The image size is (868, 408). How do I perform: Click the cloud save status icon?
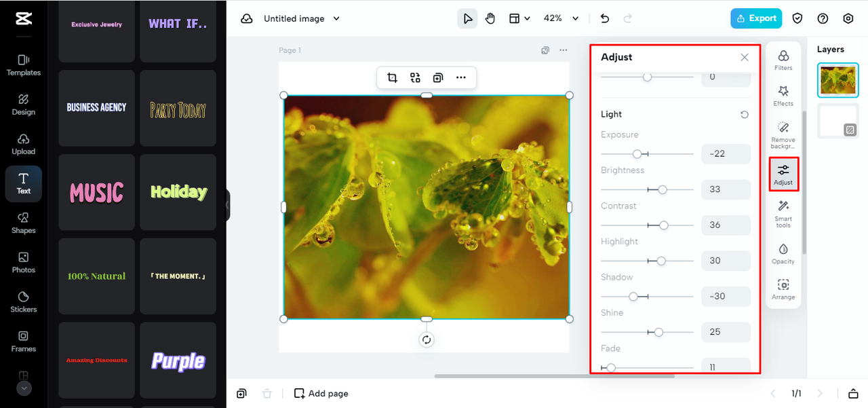coord(247,19)
